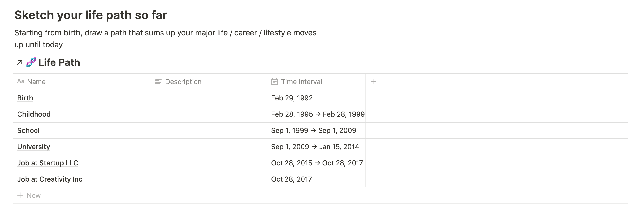644x218 pixels.
Task: Click the text lines icon in Description header
Action: 159,81
